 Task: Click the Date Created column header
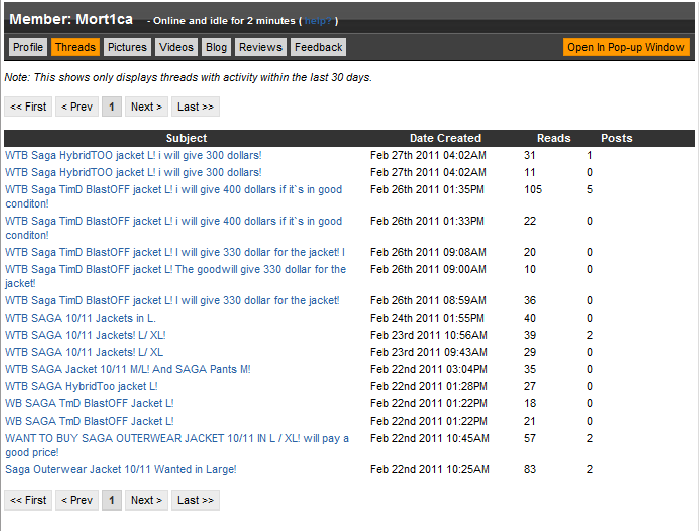coord(445,138)
